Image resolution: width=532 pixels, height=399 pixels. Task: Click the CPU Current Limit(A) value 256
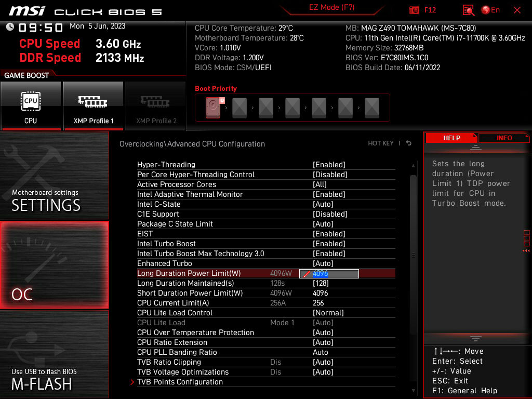click(x=318, y=303)
